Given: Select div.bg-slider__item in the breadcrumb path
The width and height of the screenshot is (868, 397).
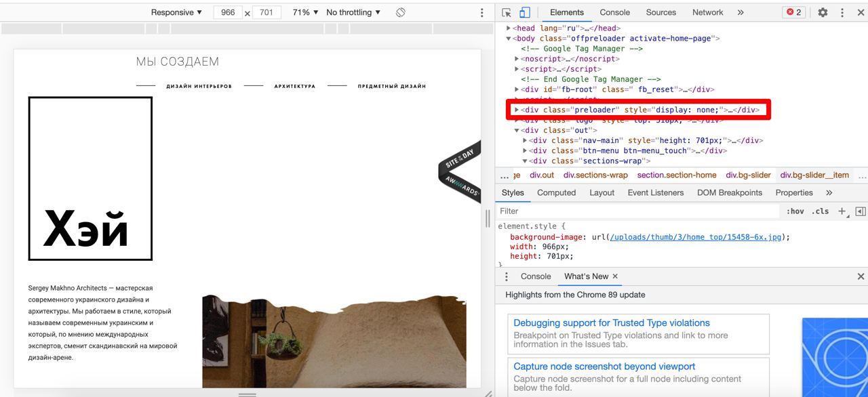Looking at the screenshot, I should click(814, 175).
